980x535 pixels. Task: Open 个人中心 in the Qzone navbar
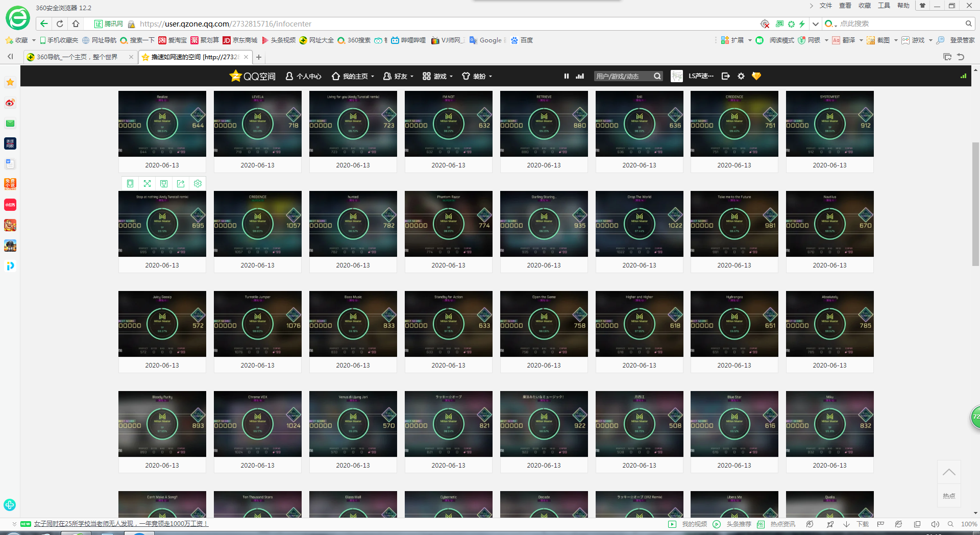(303, 76)
